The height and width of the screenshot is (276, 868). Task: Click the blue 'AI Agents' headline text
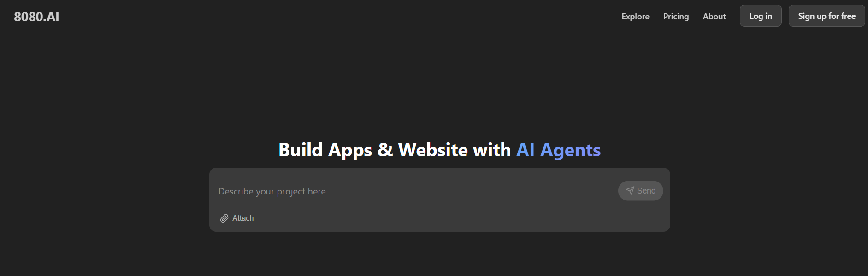click(x=558, y=150)
